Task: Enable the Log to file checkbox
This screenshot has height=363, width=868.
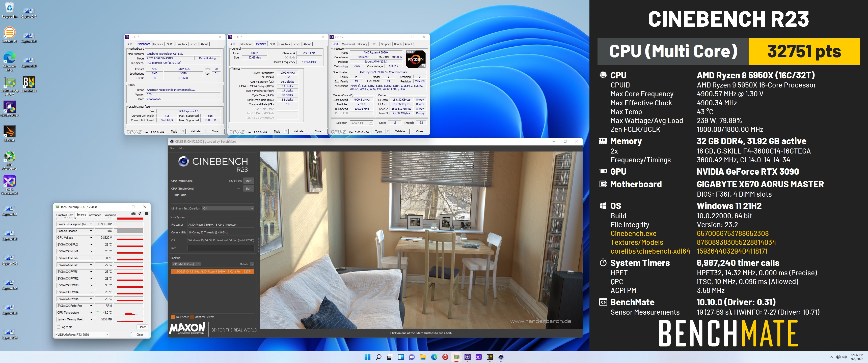Action: [x=58, y=327]
